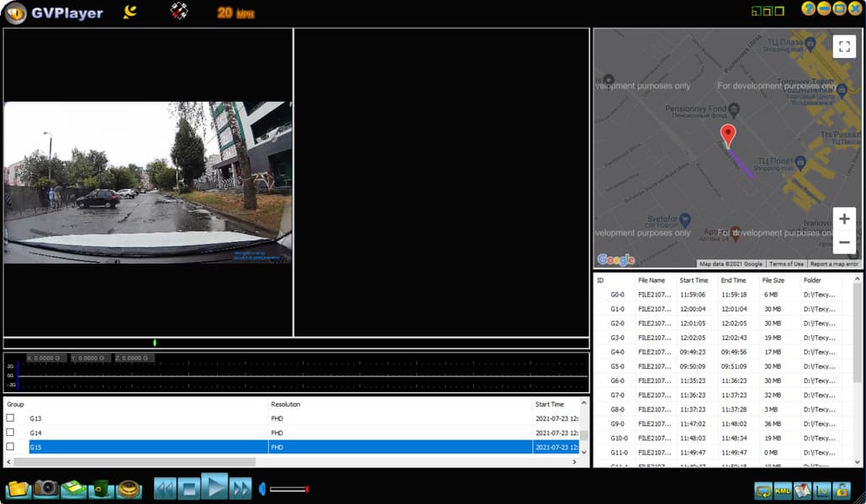Click the Svetofor store map marker
The height and width of the screenshot is (504, 866).
click(x=685, y=220)
